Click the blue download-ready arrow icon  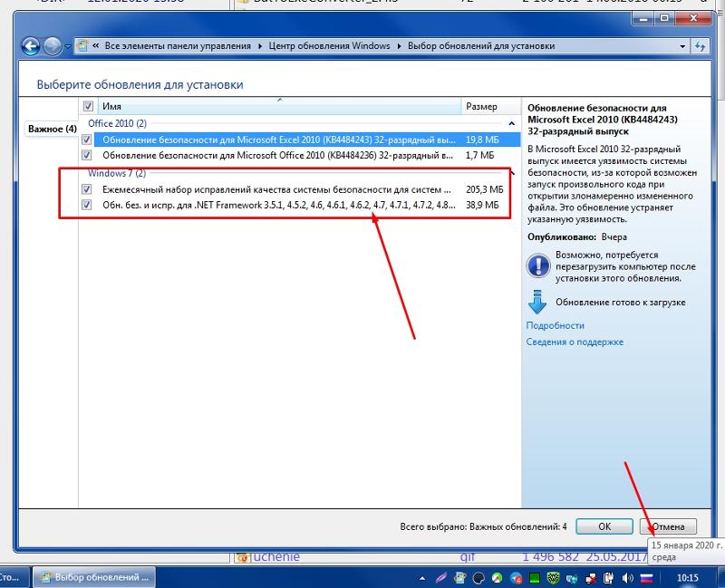(536, 302)
